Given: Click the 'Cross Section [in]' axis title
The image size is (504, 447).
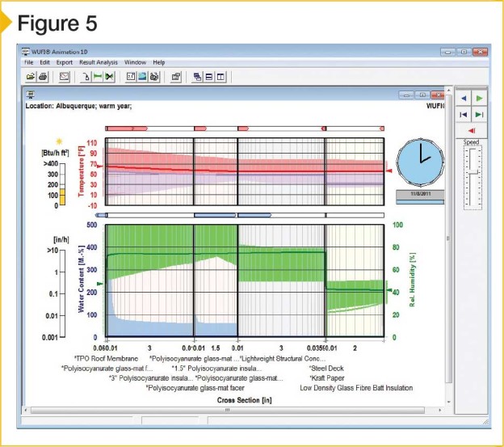Looking at the screenshot, I should [244, 400].
